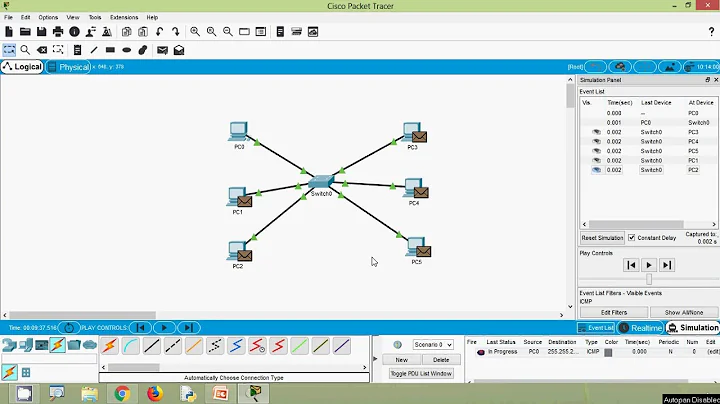Choose the console cable icon
The height and width of the screenshot is (404, 720).
(130, 346)
